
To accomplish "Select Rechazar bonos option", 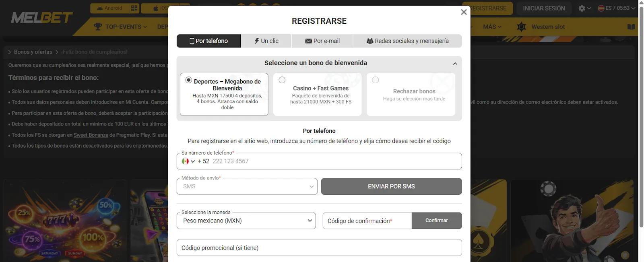I will tap(375, 80).
